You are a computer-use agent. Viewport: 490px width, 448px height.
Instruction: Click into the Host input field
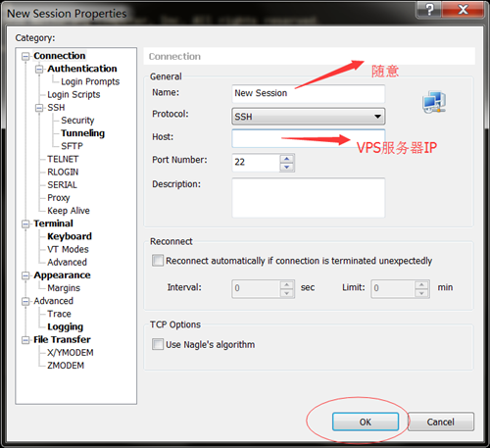click(x=309, y=138)
